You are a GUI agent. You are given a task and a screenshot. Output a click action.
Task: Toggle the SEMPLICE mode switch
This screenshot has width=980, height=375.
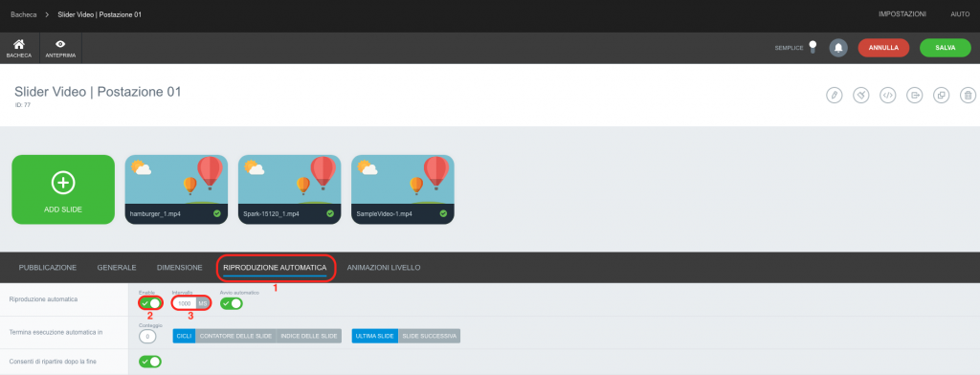(813, 47)
